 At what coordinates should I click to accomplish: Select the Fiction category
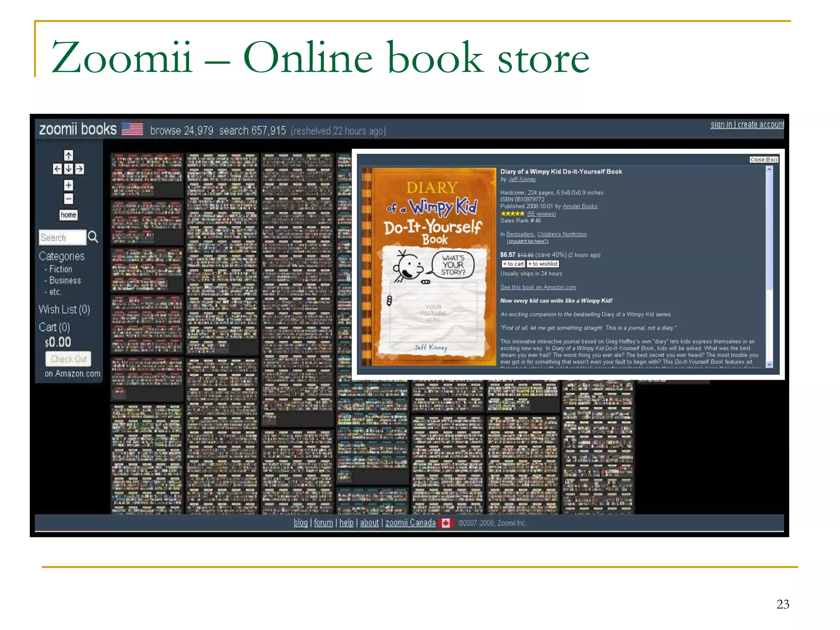point(61,269)
